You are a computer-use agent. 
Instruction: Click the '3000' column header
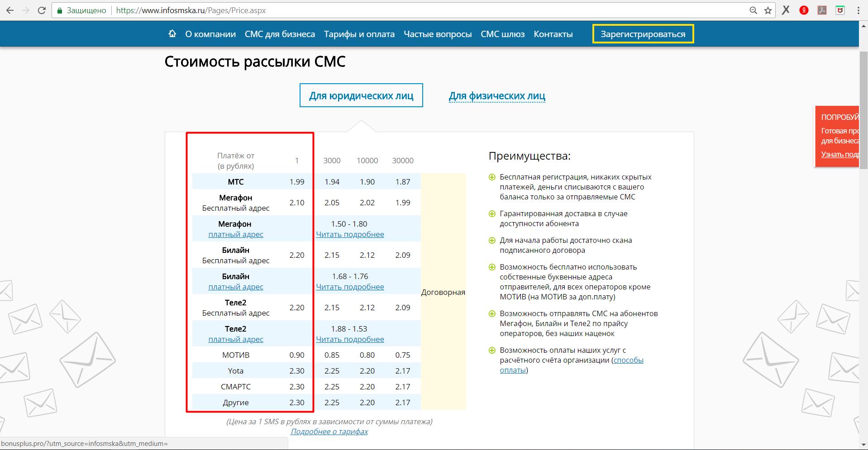pos(332,161)
